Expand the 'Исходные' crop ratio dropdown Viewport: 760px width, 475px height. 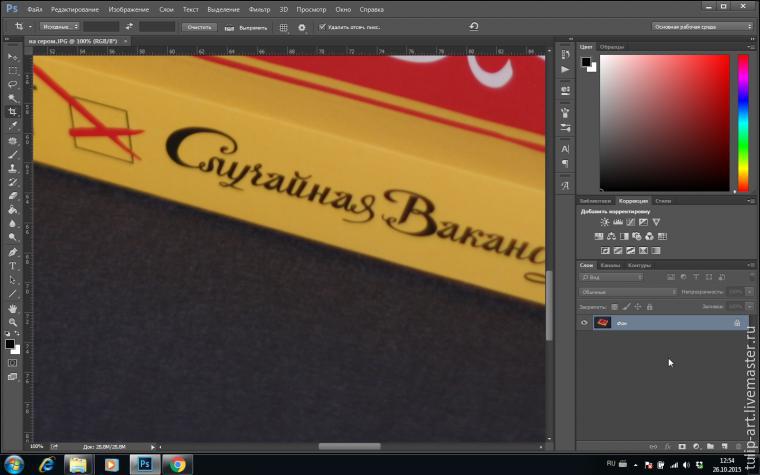pyautogui.click(x=58, y=27)
